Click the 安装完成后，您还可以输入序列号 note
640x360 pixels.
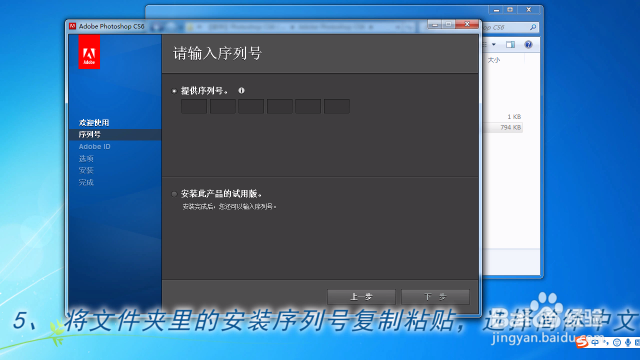pyautogui.click(x=229, y=207)
